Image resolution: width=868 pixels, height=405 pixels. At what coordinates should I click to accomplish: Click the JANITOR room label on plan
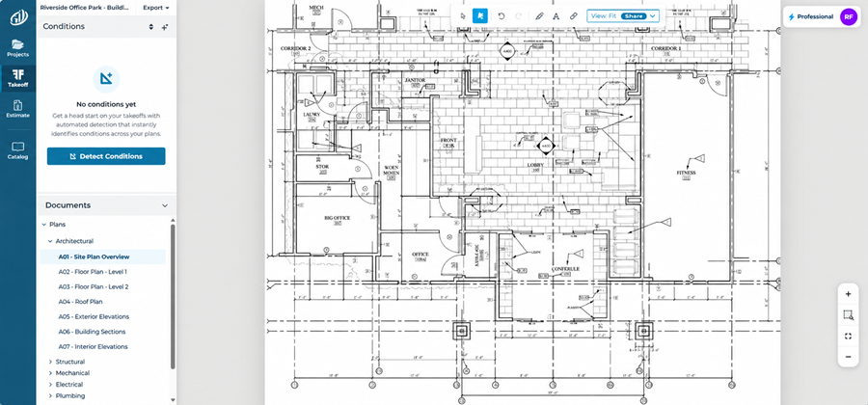coord(415,80)
